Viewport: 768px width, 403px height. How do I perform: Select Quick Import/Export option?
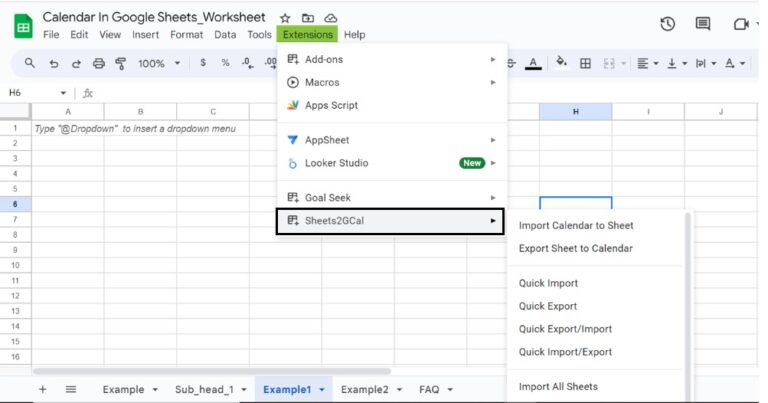565,352
